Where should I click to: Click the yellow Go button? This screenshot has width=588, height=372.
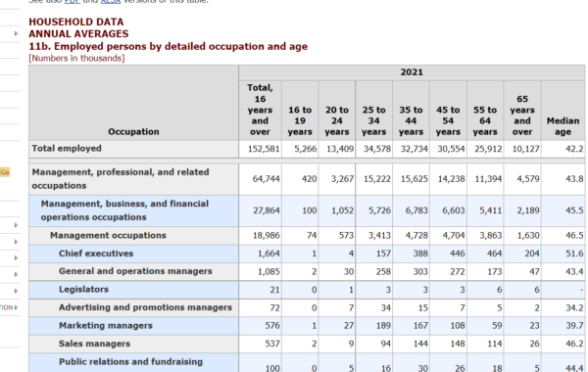pyautogui.click(x=5, y=172)
